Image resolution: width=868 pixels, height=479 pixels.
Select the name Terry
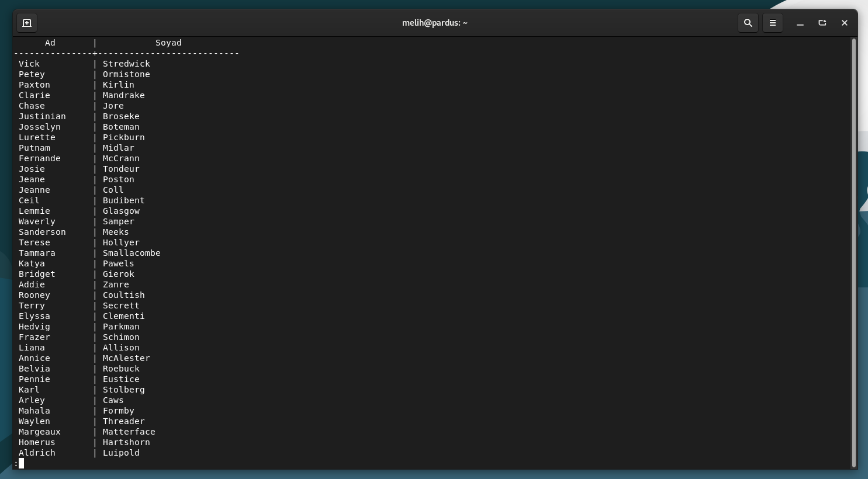(32, 306)
